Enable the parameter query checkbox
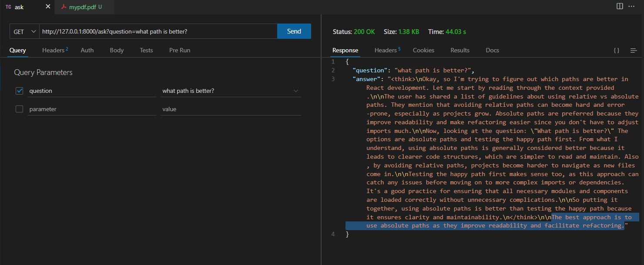This screenshot has height=265, width=644. (19, 109)
